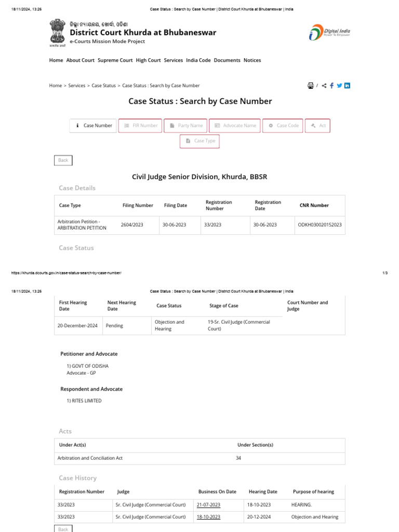
Task: Select the Party Name search tab
Action: point(186,126)
